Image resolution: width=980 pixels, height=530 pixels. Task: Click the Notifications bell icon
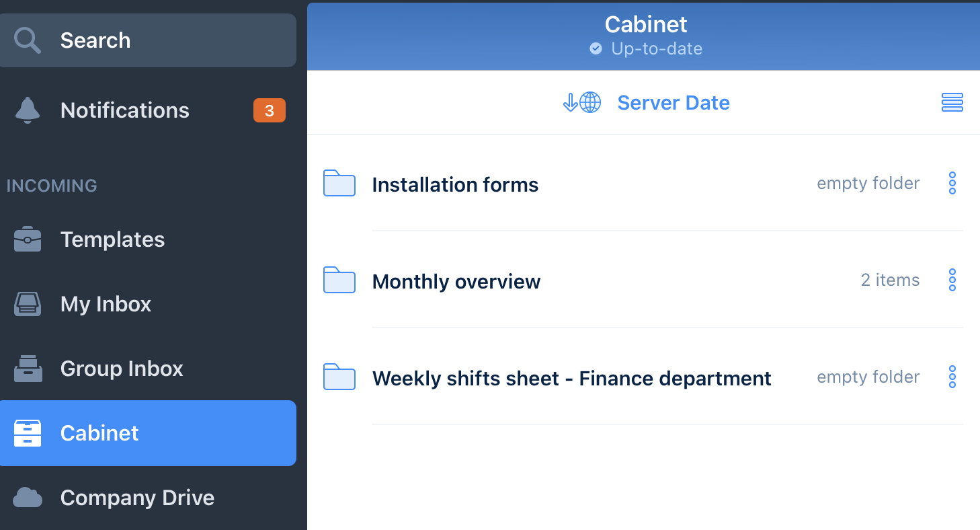pyautogui.click(x=28, y=110)
